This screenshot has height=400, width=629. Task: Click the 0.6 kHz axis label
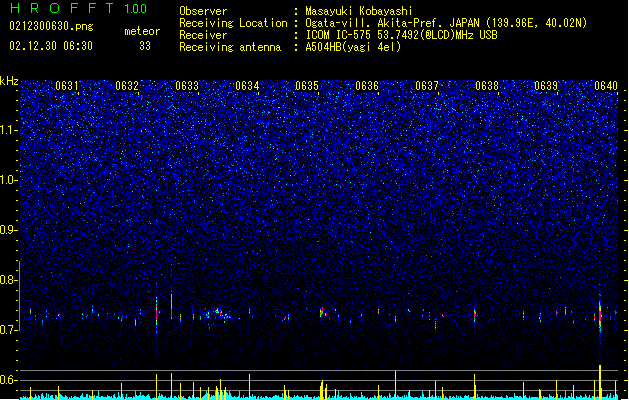[9, 380]
